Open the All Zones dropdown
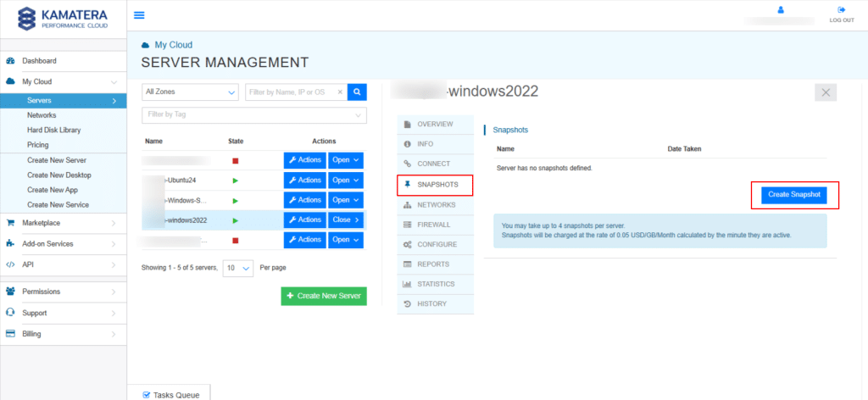 (190, 92)
